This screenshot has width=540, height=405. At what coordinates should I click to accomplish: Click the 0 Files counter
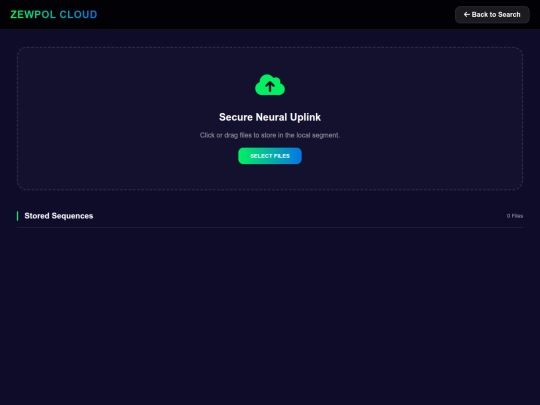515,216
